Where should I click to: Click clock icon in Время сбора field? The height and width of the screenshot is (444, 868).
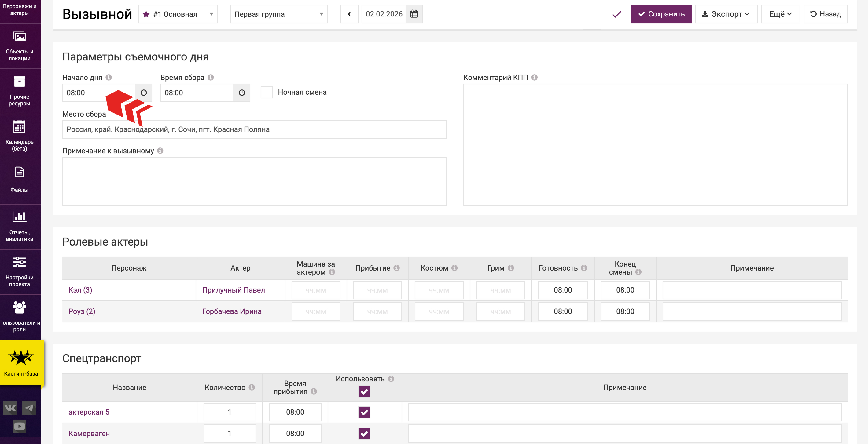pos(241,93)
